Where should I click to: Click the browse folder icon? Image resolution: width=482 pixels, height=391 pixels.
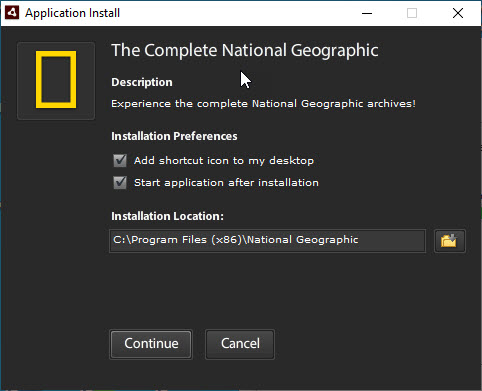[449, 241]
